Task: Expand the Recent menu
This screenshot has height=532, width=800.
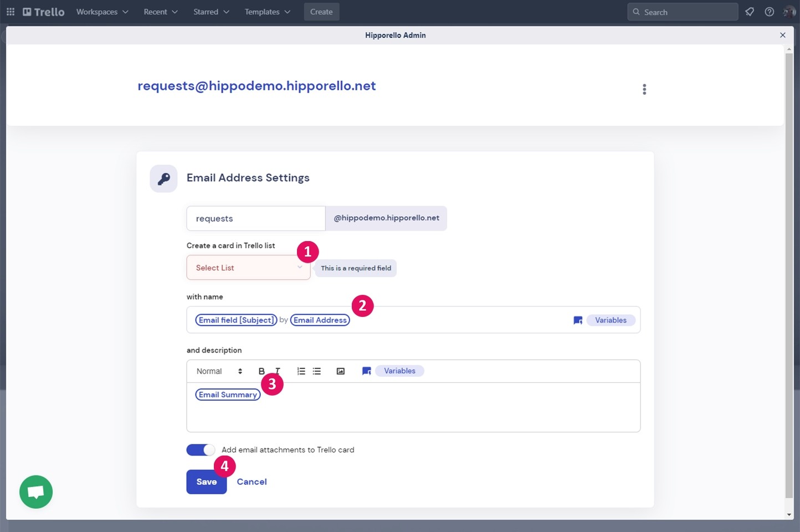Action: click(161, 12)
